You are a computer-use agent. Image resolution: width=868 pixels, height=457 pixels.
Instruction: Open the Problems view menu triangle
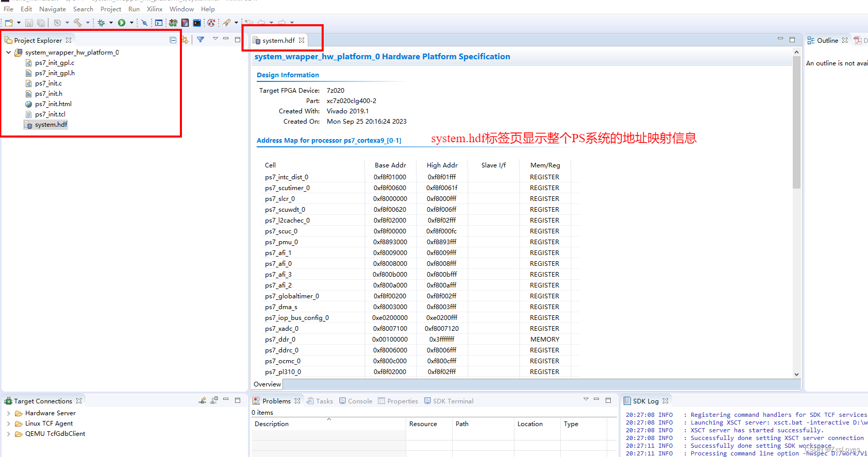[x=586, y=399]
